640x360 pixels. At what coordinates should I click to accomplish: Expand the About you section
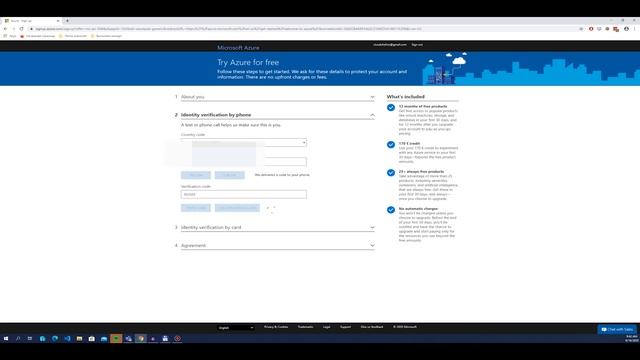pos(278,97)
